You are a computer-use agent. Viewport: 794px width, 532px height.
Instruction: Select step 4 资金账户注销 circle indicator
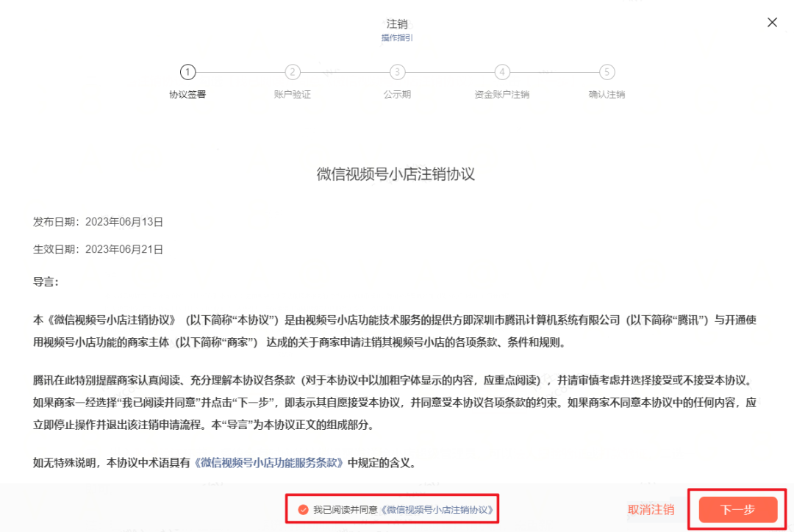(502, 72)
